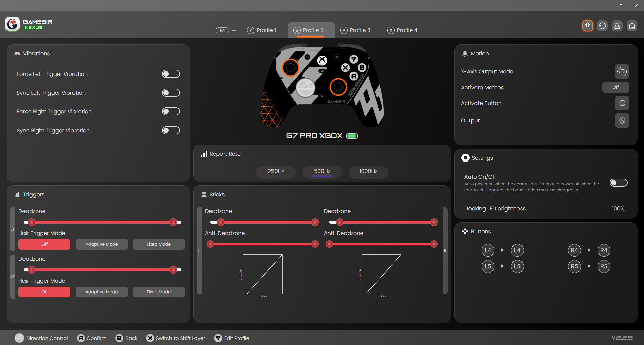This screenshot has height=345, width=644.
Task: Click the right stick response curve graph
Action: coord(382,274)
